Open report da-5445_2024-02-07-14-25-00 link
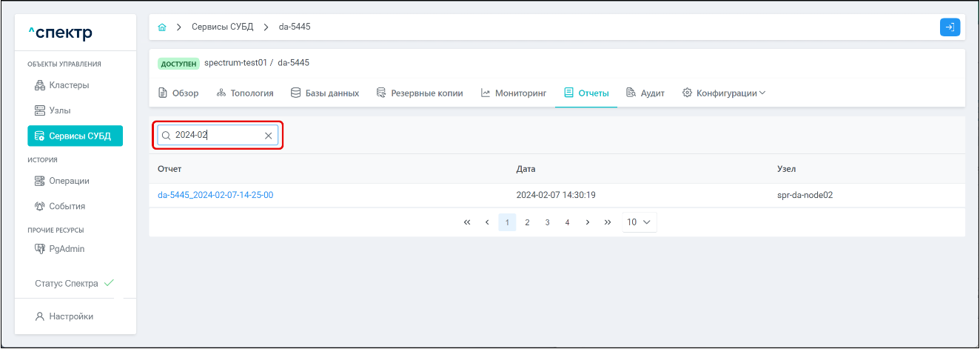 coord(215,195)
